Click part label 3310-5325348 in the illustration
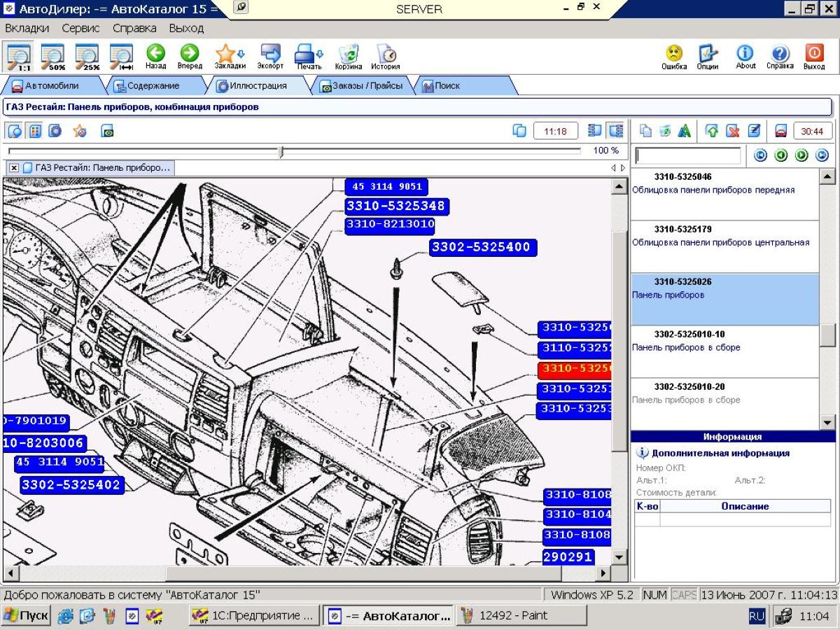840x630 pixels. [395, 206]
